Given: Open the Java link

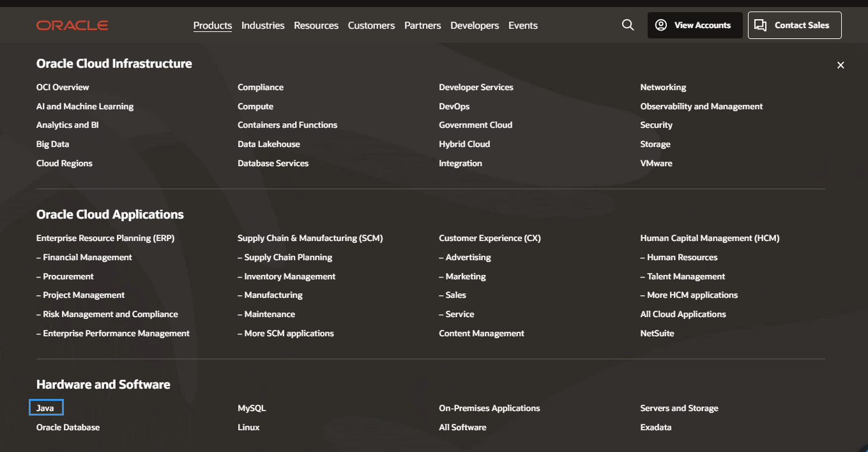Looking at the screenshot, I should click(45, 408).
